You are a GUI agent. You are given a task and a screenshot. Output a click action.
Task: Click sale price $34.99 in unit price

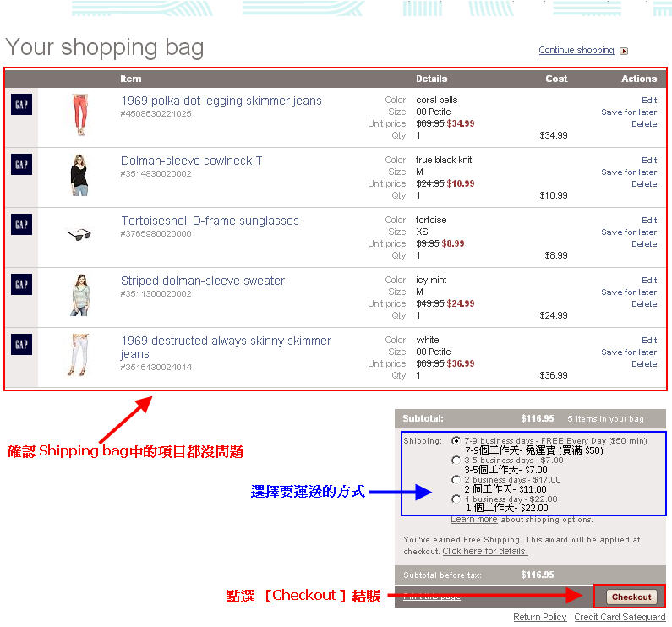(x=461, y=124)
